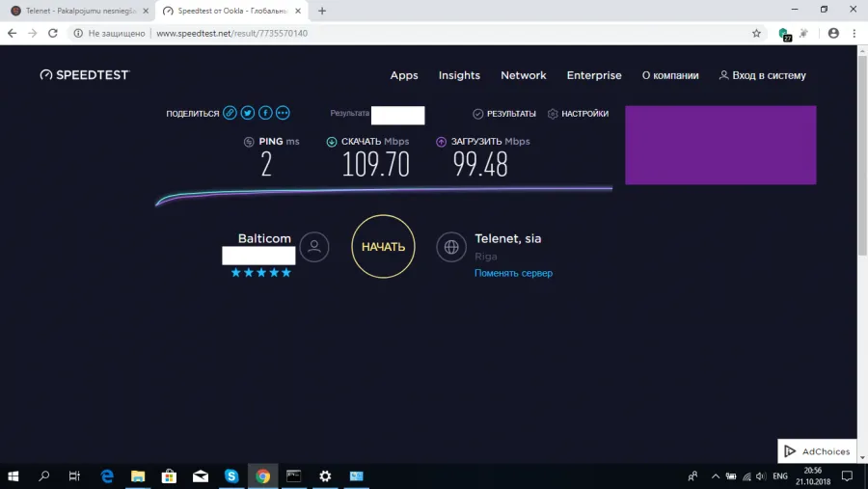Screen dimensions: 868x489
Task: Open the extension icon with badge 27
Action: click(784, 35)
